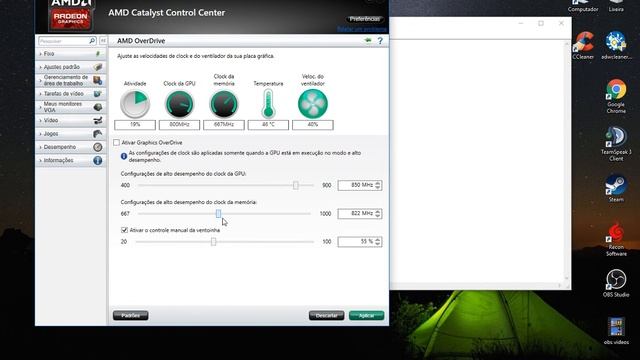Click the Preferências button
640x360 pixels.
[364, 19]
